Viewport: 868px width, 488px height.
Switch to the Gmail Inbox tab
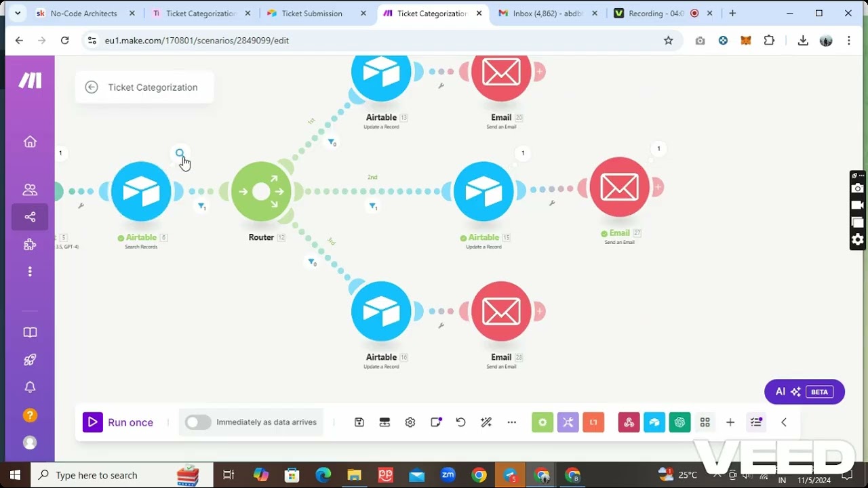click(x=549, y=13)
